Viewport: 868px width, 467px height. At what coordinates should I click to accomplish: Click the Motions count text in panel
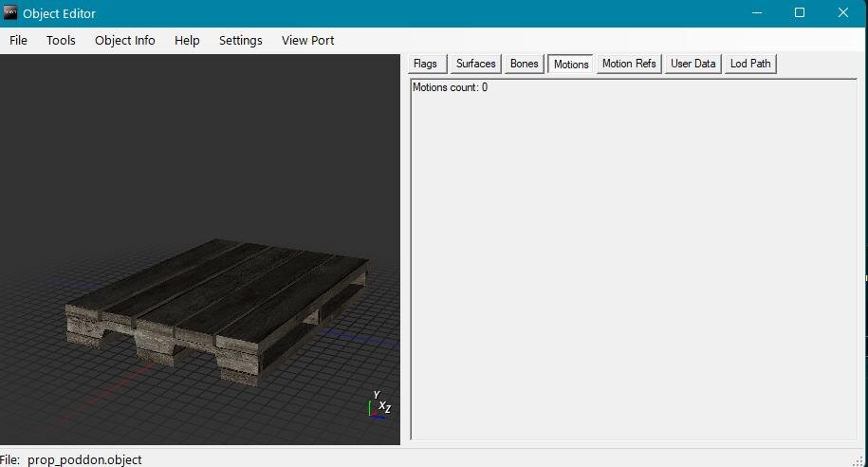pos(450,87)
